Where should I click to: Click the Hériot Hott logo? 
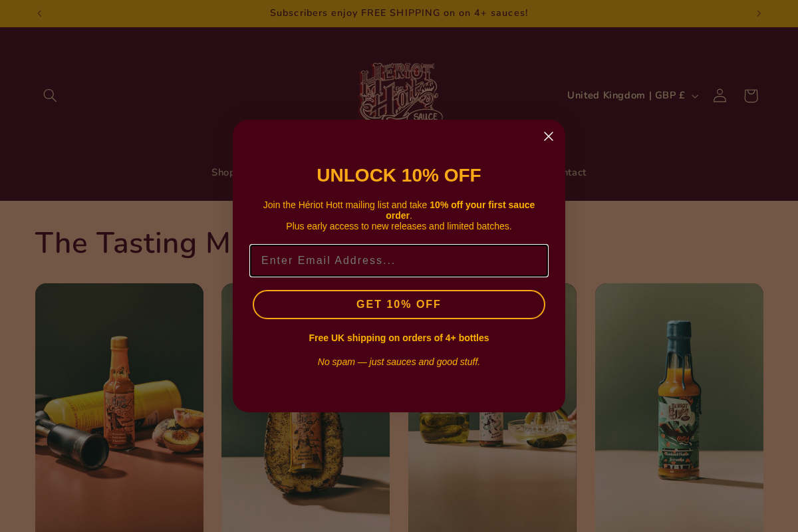coord(399,92)
